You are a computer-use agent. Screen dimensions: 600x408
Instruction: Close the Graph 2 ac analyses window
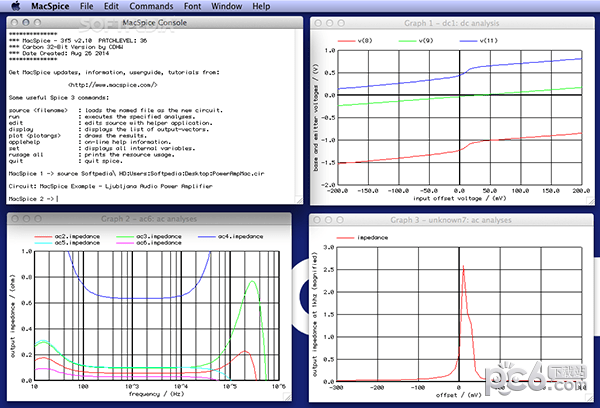point(15,219)
